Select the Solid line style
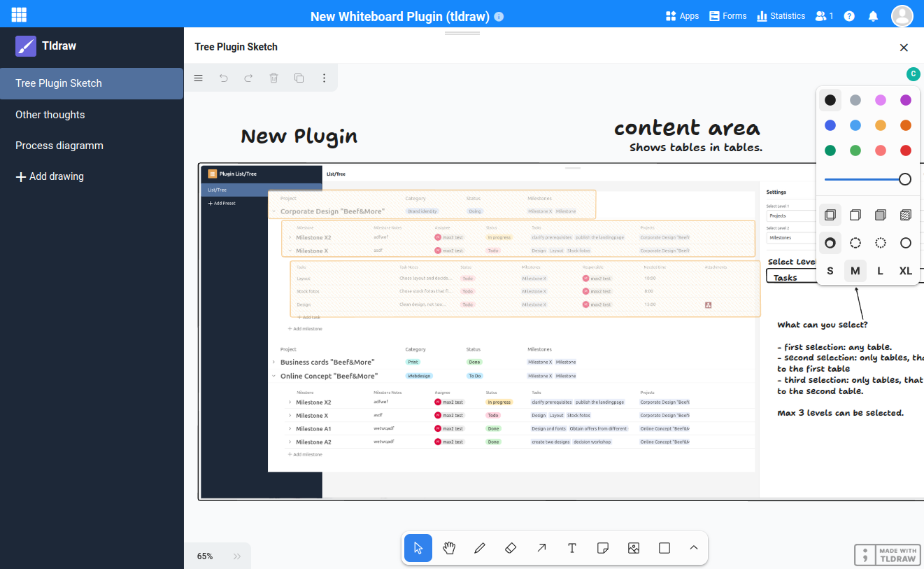The image size is (924, 569). tap(906, 243)
